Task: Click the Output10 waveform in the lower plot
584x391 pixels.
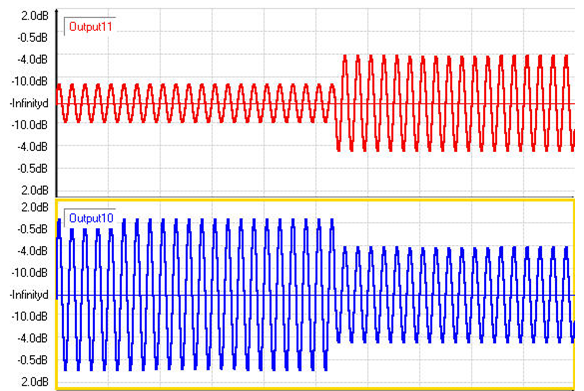Action: [315, 295]
